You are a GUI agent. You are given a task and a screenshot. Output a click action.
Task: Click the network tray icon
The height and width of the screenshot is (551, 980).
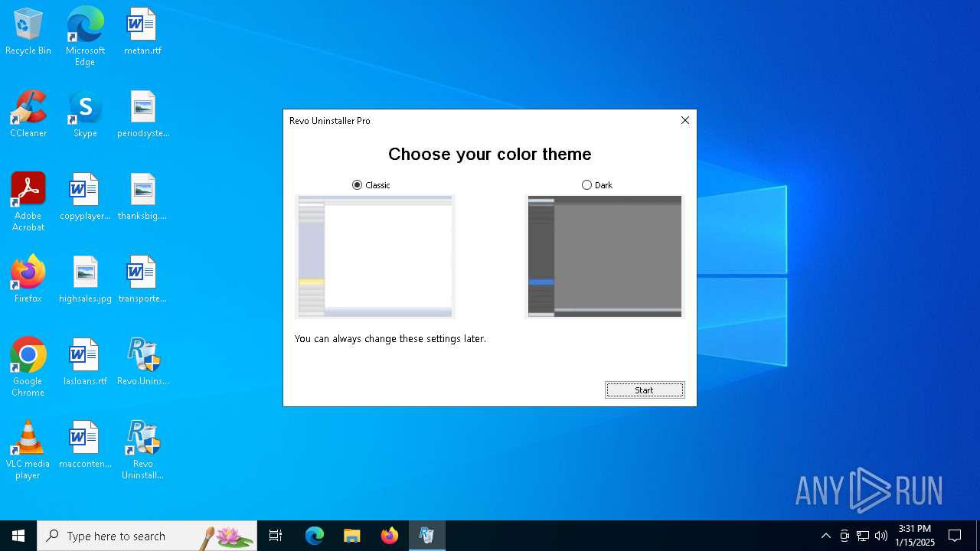863,536
